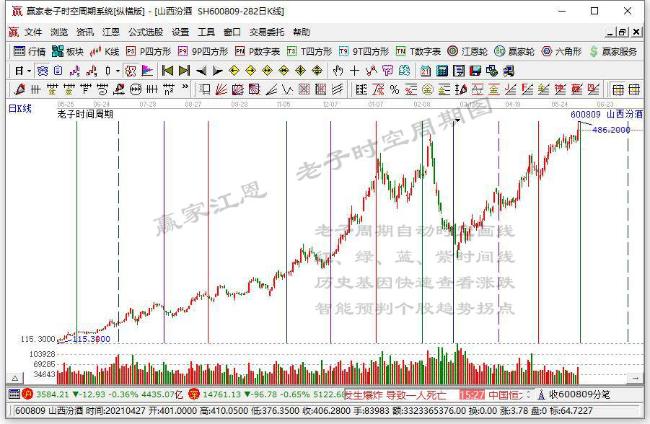650x424 pixels.
Task: Open the 设置 menu
Action: tap(180, 32)
